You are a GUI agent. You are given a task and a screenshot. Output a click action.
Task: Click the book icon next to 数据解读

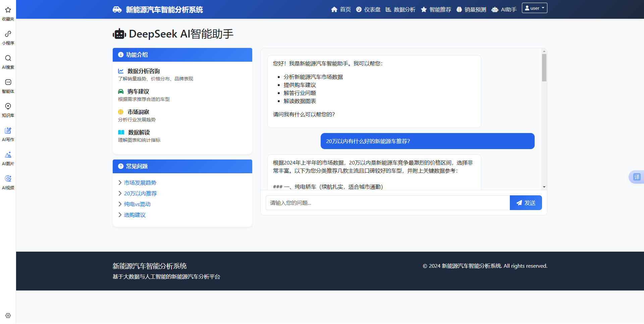(121, 132)
